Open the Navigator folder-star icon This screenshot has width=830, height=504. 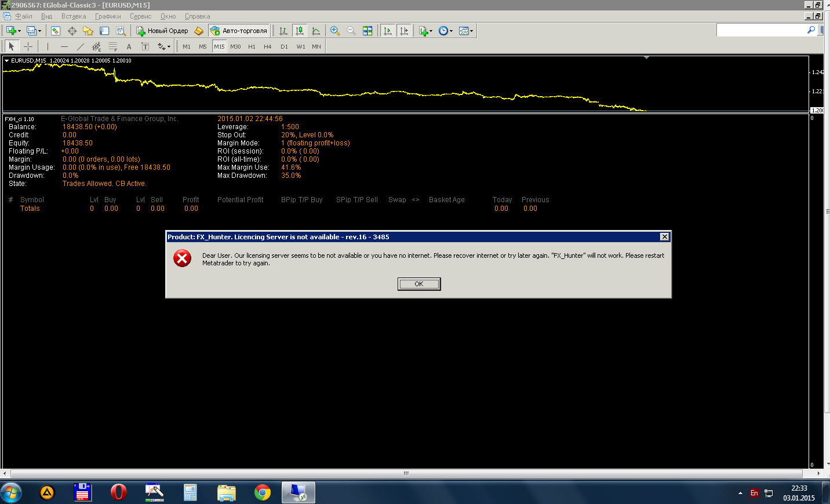pyautogui.click(x=88, y=31)
